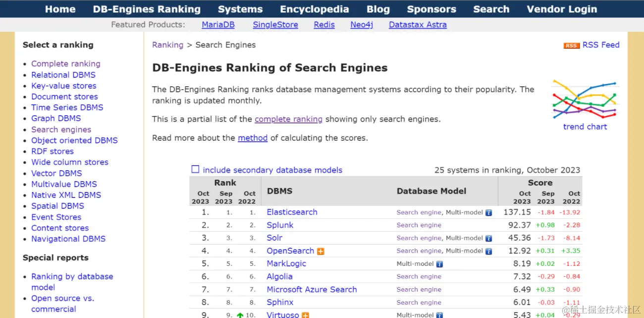Click info icon in Virtuoso row
This screenshot has width=644, height=318.
coord(439,315)
